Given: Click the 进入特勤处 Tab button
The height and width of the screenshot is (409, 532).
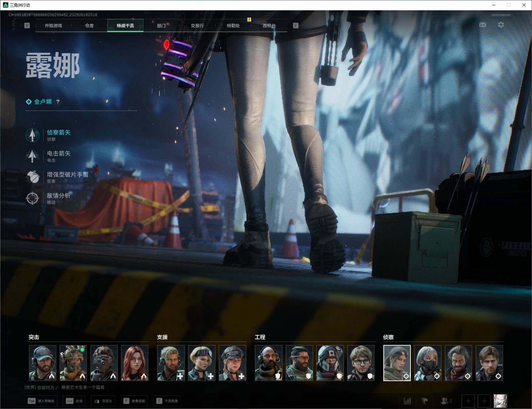Looking at the screenshot, I should click(41, 401).
